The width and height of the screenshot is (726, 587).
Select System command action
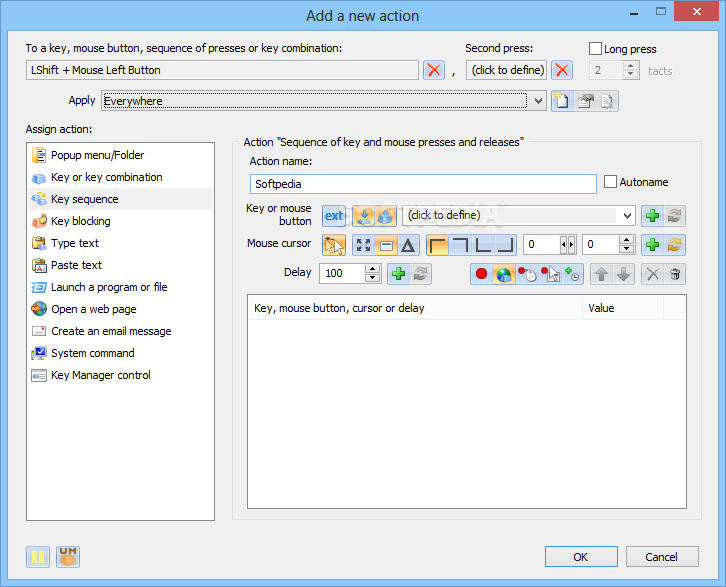click(120, 353)
